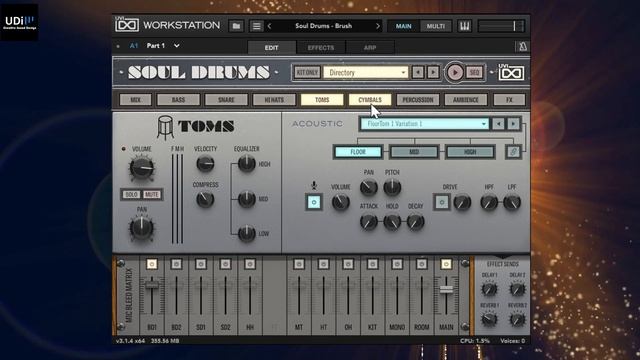Image resolution: width=640 pixels, height=360 pixels.
Task: Click the metronome icon at top right
Action: point(522,47)
